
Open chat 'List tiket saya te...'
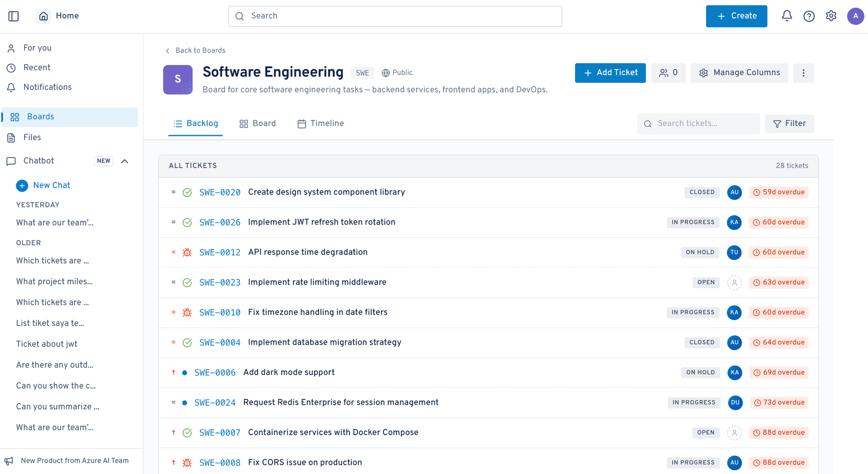50,324
